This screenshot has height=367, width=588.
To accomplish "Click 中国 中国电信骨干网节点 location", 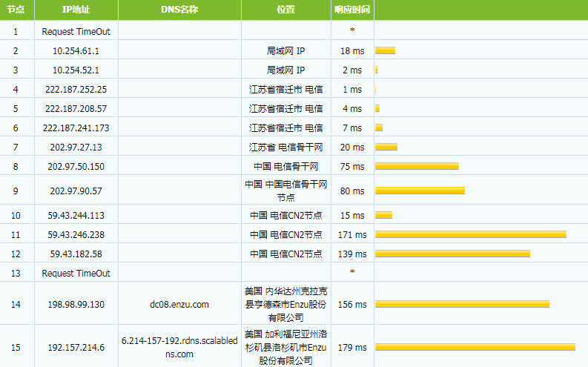I will (x=285, y=191).
